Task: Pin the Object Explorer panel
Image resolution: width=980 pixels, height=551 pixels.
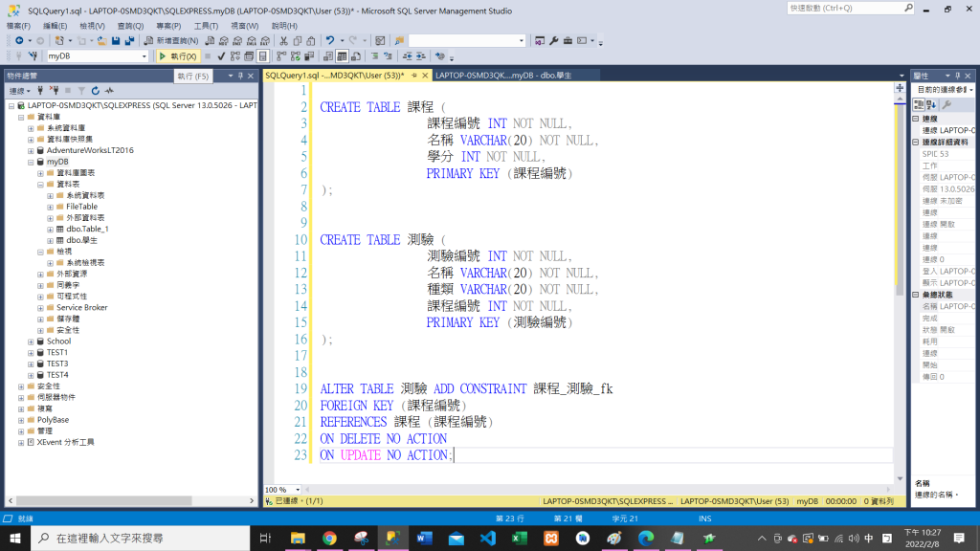Action: click(240, 76)
